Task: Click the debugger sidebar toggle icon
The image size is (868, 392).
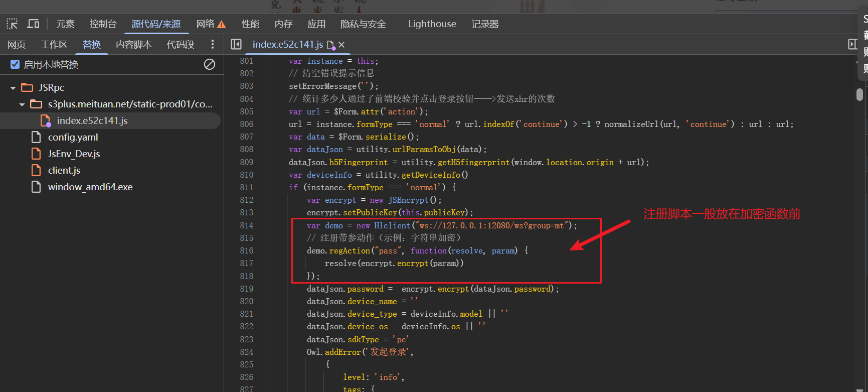Action: [852, 44]
